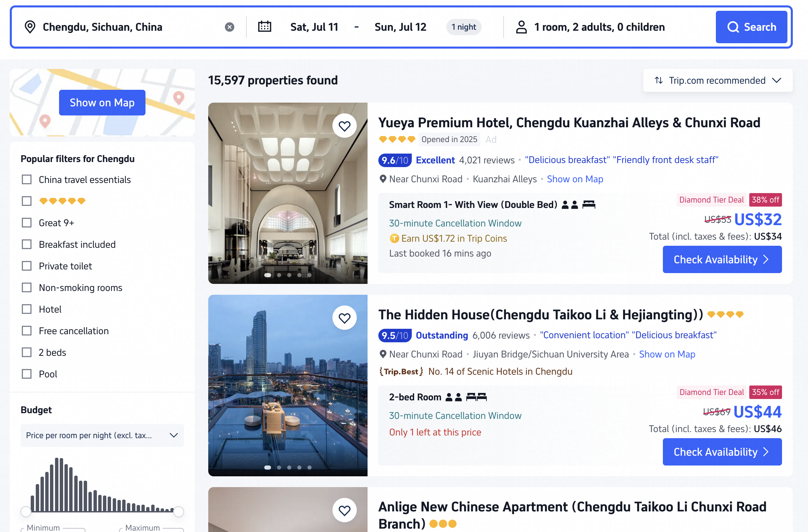Tick the 2 beds checkbox

pos(26,352)
